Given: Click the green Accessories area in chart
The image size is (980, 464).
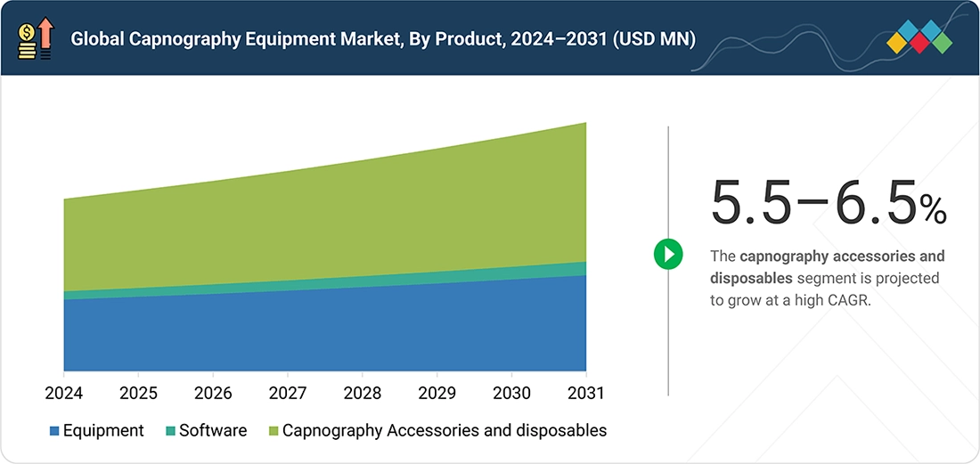Looking at the screenshot, I should pyautogui.click(x=325, y=224).
